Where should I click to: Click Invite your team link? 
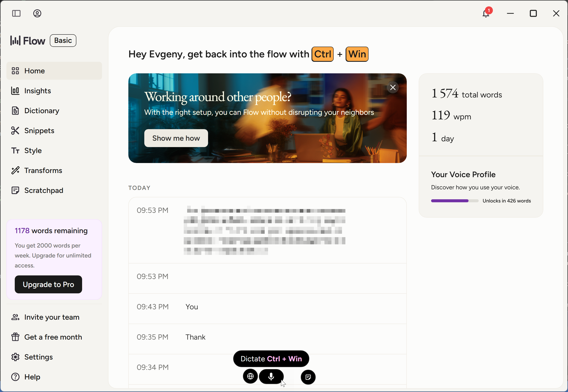[54, 317]
